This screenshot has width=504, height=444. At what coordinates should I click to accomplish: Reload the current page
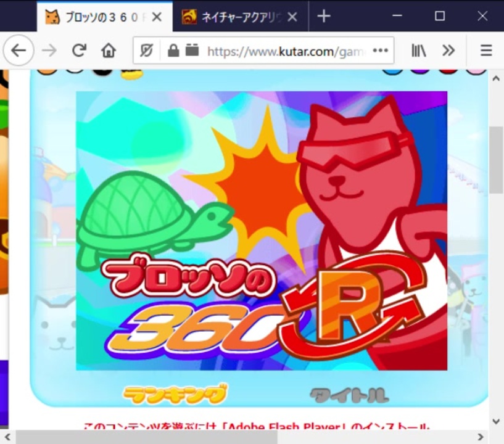(79, 51)
